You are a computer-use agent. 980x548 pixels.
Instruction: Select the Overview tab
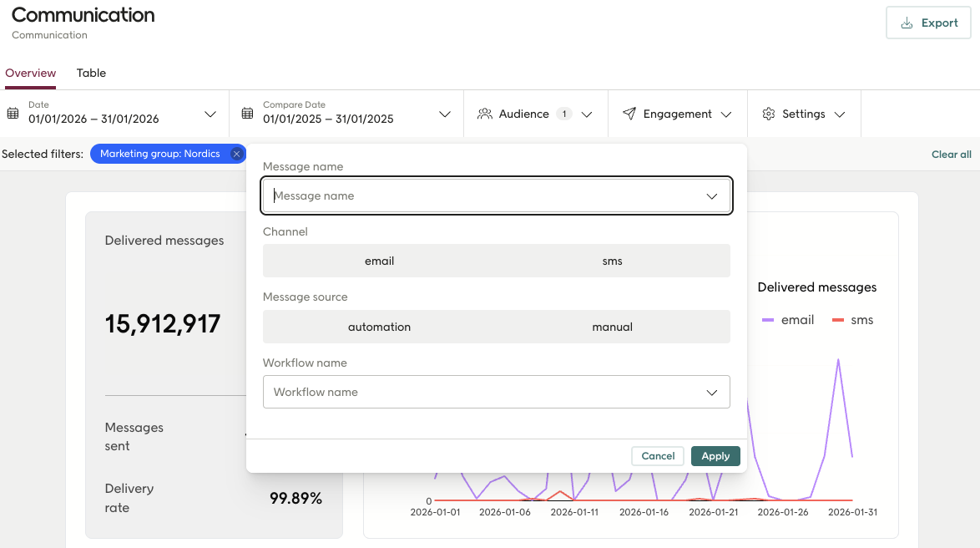pyautogui.click(x=31, y=73)
